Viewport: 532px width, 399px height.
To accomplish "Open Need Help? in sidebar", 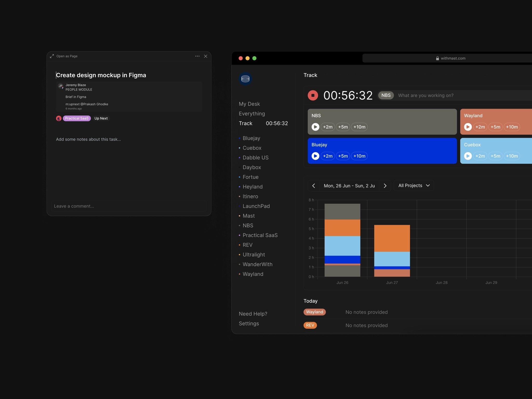I will pos(253,314).
